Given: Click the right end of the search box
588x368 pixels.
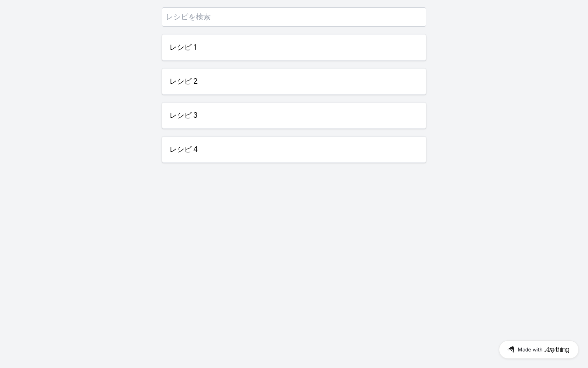Looking at the screenshot, I should [413, 17].
